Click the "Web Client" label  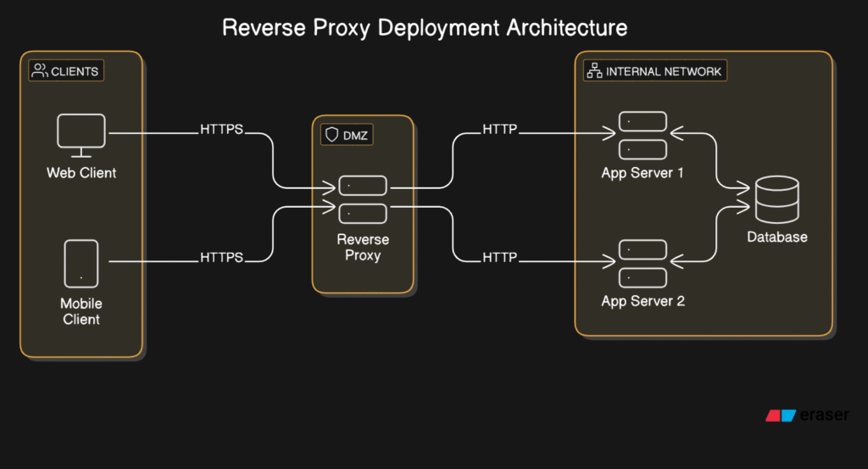tap(81, 173)
